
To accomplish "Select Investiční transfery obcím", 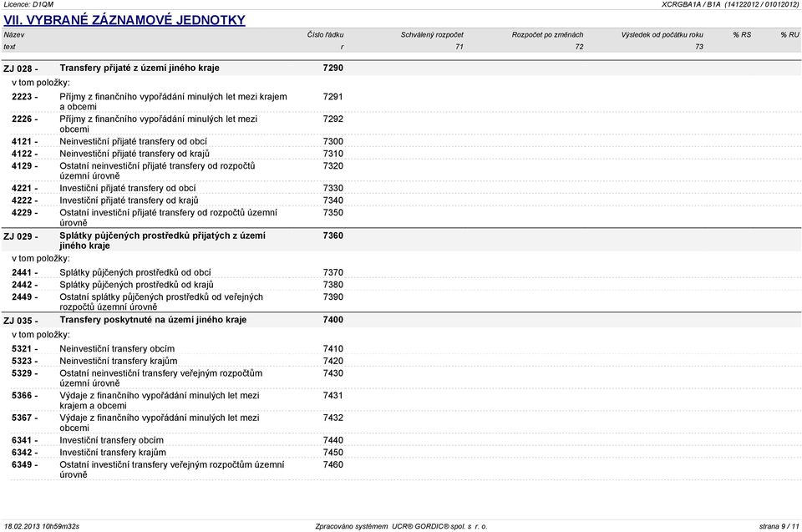I will coord(111,440).
